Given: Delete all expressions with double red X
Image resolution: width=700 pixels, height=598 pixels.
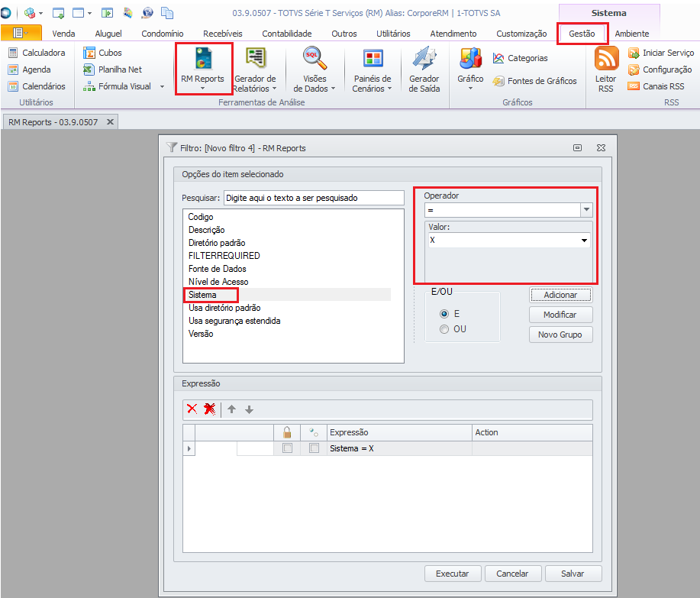Looking at the screenshot, I should click(x=209, y=409).
